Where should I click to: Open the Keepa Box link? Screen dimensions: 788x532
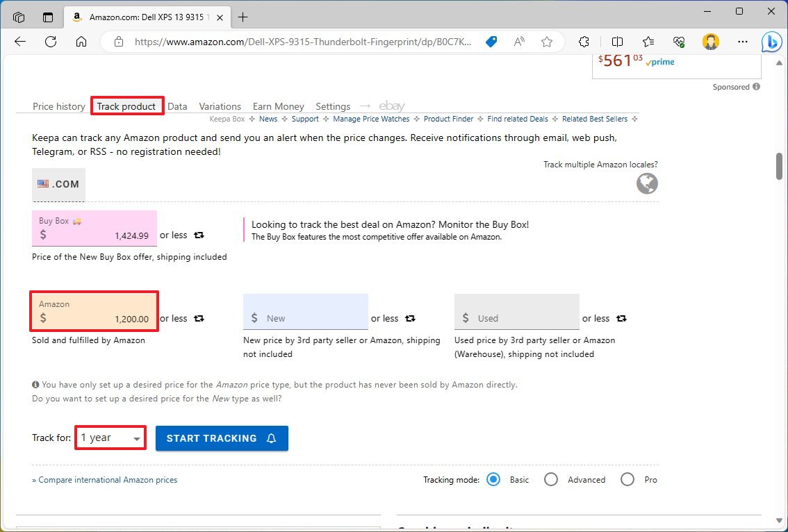(x=227, y=119)
